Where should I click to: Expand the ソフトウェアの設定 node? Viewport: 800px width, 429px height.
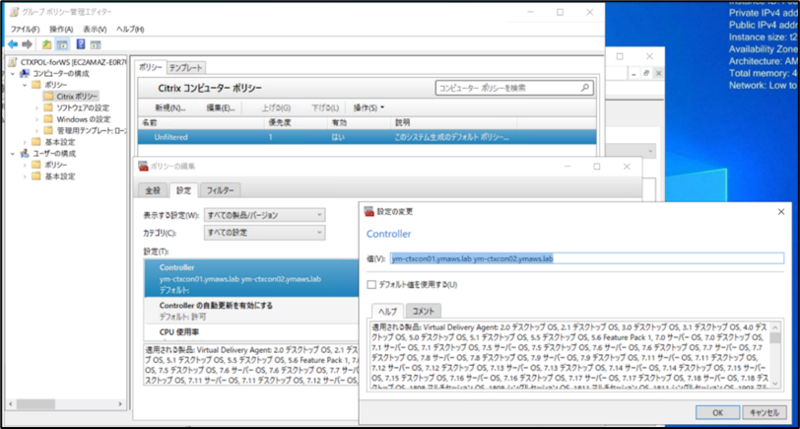37,108
